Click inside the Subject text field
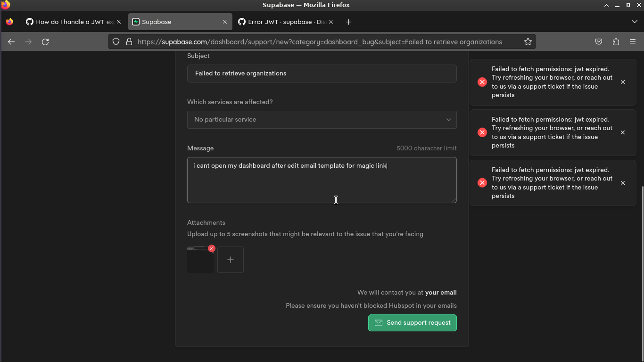Image resolution: width=644 pixels, height=362 pixels. [x=322, y=74]
